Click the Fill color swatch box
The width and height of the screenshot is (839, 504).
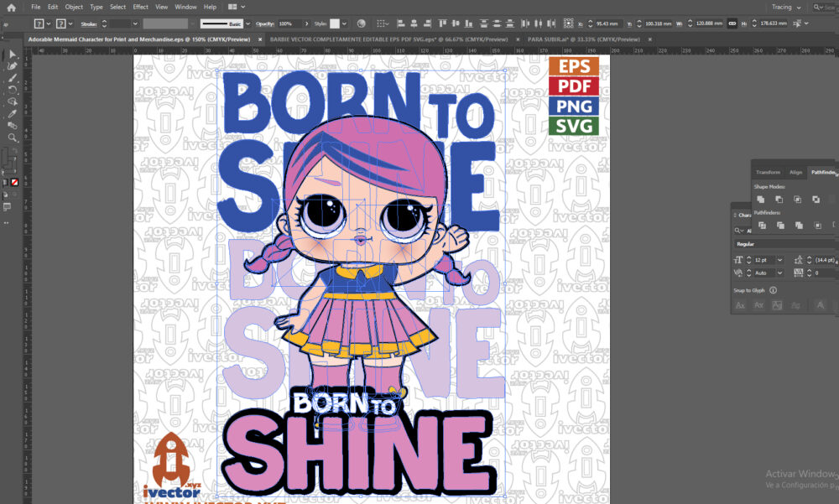click(39, 23)
